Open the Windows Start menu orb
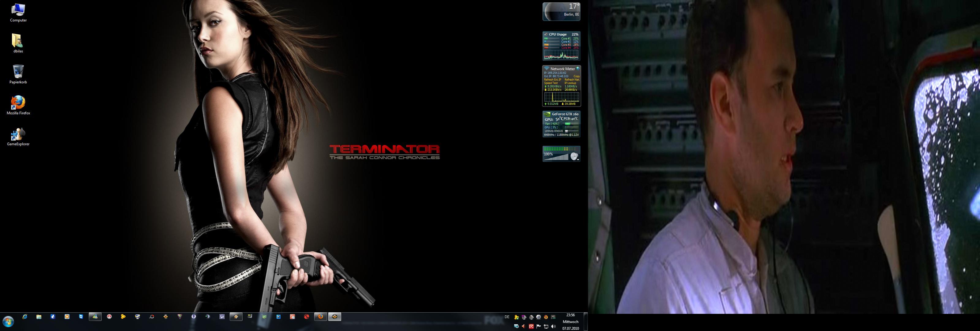The width and height of the screenshot is (980, 331). tap(8, 321)
